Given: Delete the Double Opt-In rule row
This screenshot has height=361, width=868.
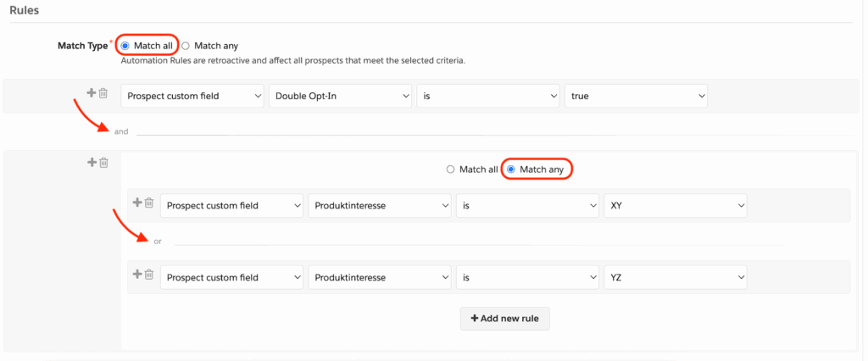Looking at the screenshot, I should click(x=103, y=93).
